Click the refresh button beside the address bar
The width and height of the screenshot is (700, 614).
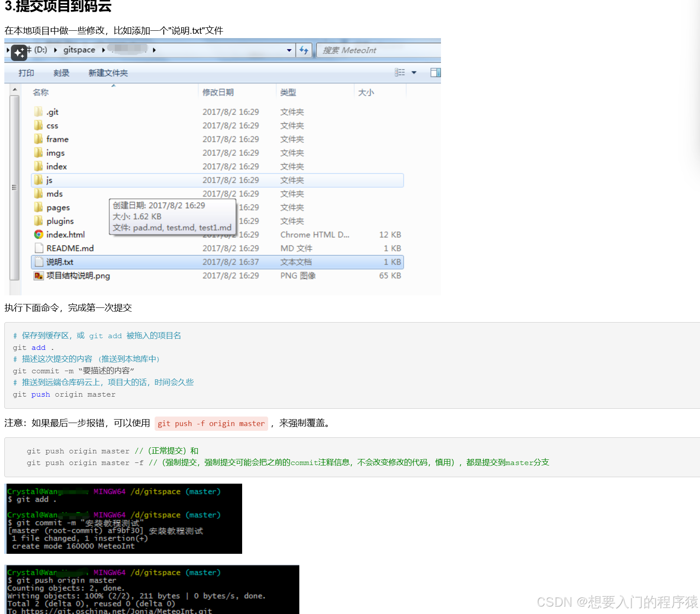tap(304, 50)
